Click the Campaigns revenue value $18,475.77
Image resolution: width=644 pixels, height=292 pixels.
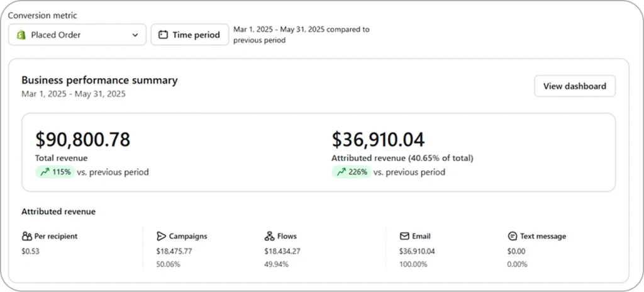click(174, 251)
